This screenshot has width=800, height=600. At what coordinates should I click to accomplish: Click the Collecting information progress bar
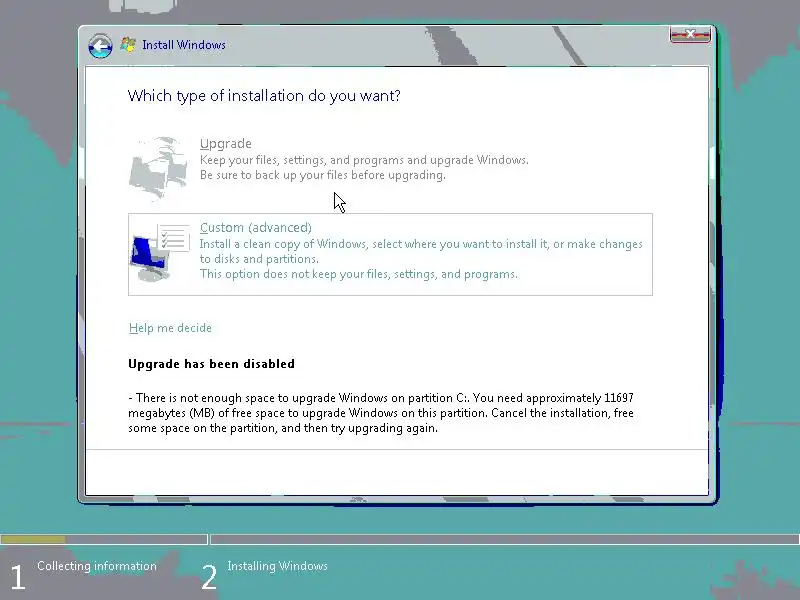104,539
